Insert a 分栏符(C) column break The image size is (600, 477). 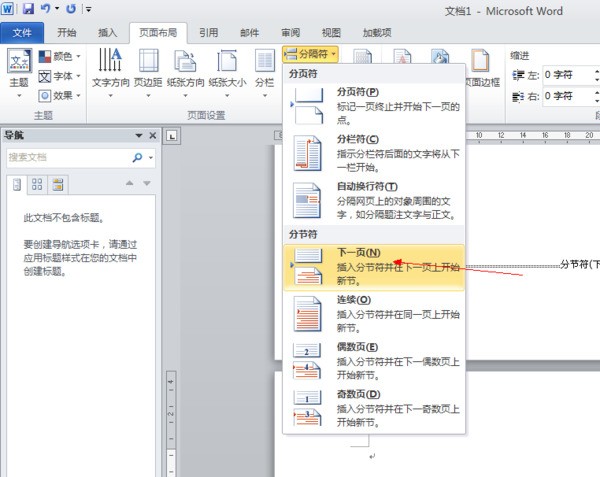[374, 153]
